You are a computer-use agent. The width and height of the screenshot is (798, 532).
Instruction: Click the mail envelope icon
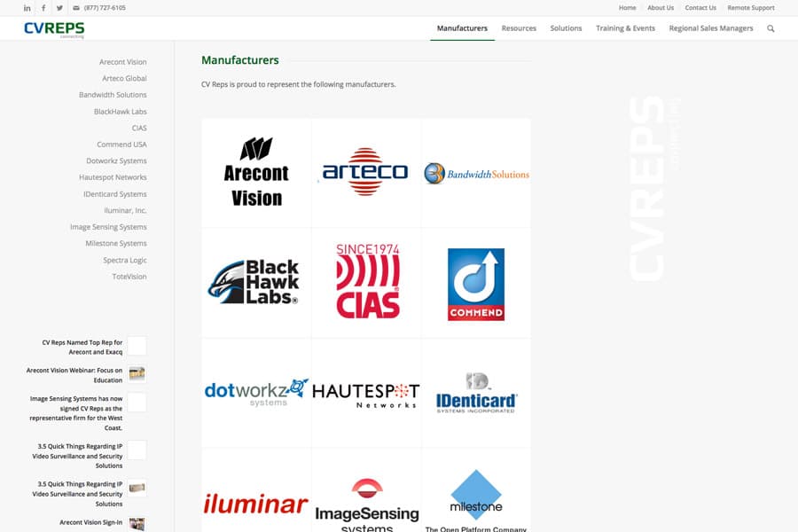point(76,8)
